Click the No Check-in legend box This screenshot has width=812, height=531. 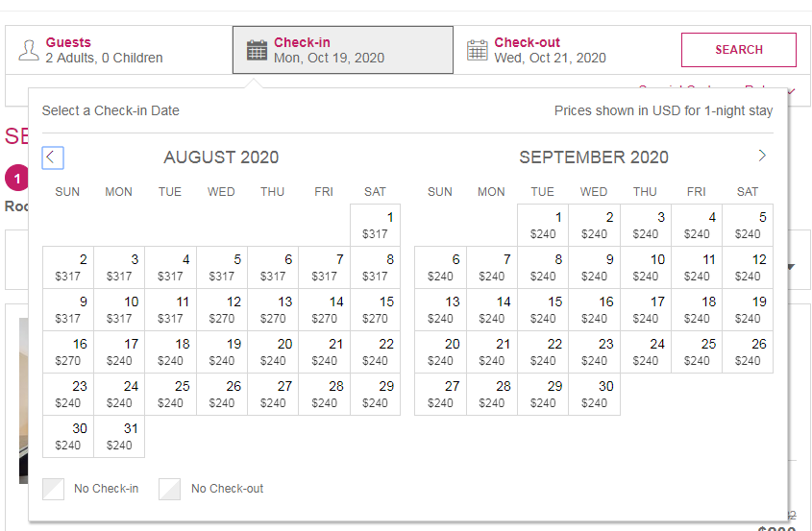[x=54, y=489]
